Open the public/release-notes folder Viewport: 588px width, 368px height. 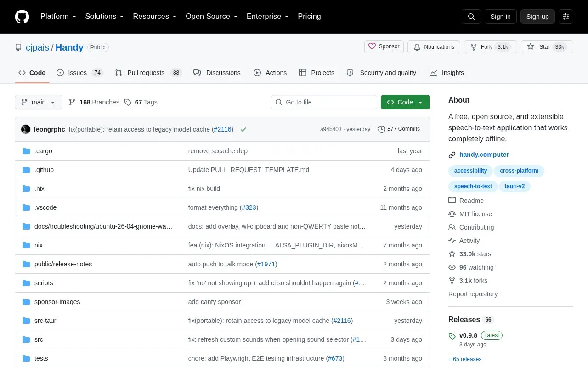[63, 264]
